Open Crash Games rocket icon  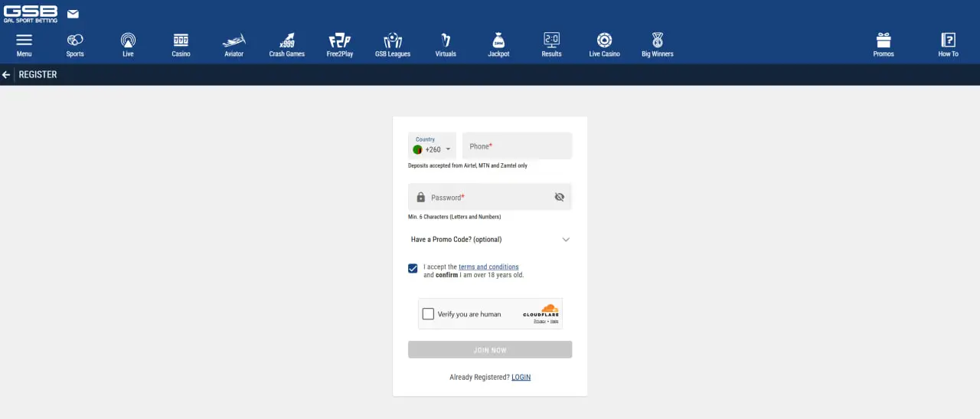[x=287, y=40]
